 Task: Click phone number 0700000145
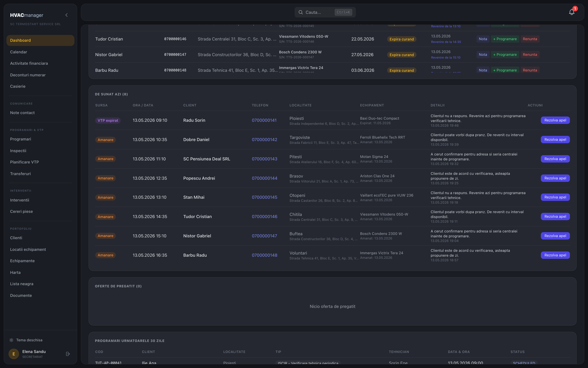click(264, 197)
